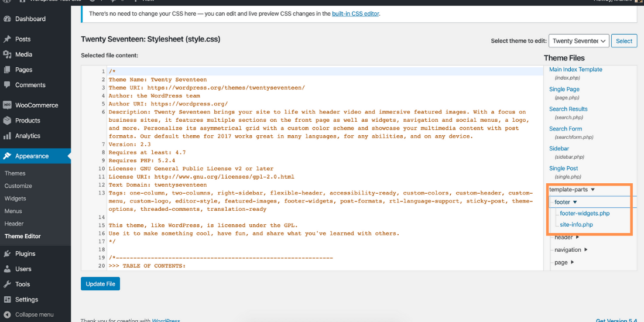Screen dimensions: 644x322
Task: Open WooCommerce in the sidebar
Action: pos(35,105)
